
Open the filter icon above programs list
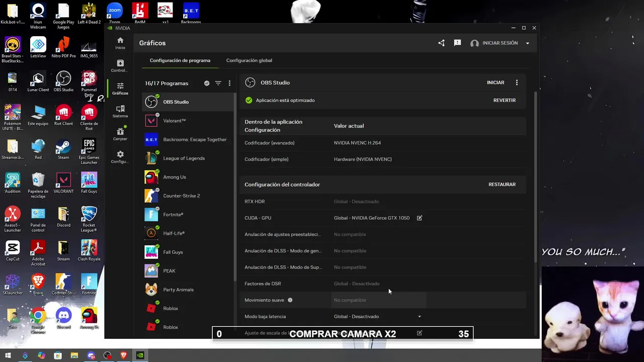tap(218, 83)
